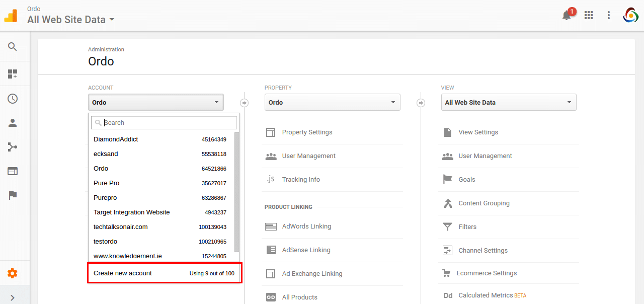Select Purepro account 63286867
The width and height of the screenshot is (644, 304).
click(162, 198)
